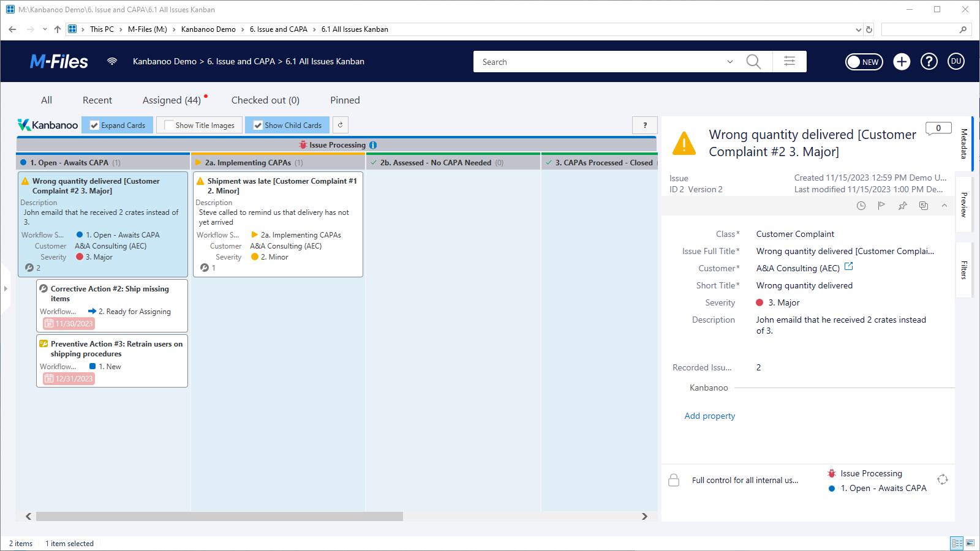The image size is (980, 551).
Task: Click the Issue Processing info icon
Action: pos(373,145)
